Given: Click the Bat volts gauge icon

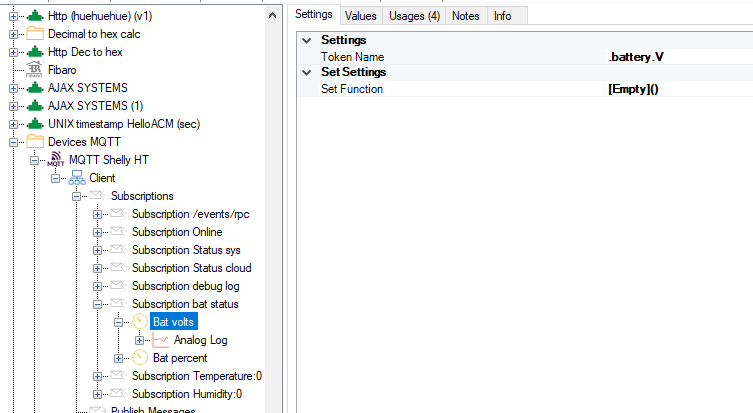Looking at the screenshot, I should pyautogui.click(x=140, y=321).
